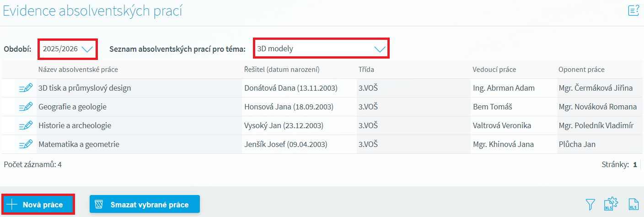
Task: Go to page 1 in pagination
Action: click(635, 165)
